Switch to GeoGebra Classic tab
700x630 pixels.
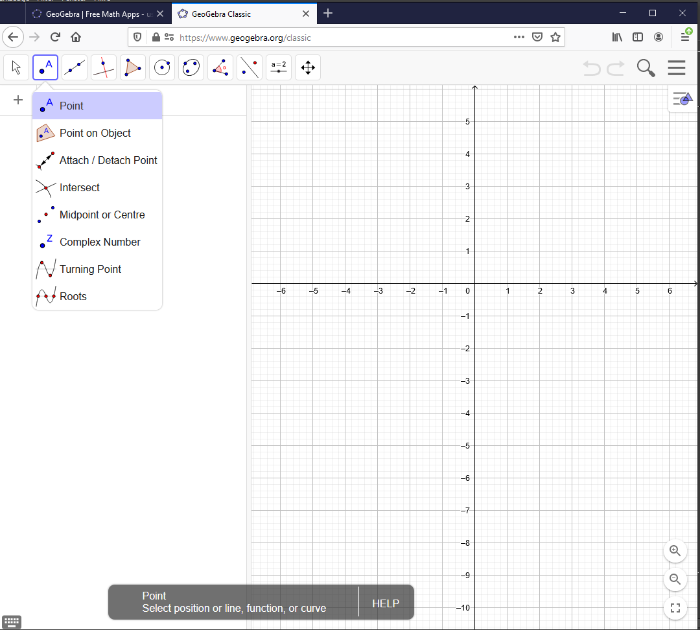239,14
